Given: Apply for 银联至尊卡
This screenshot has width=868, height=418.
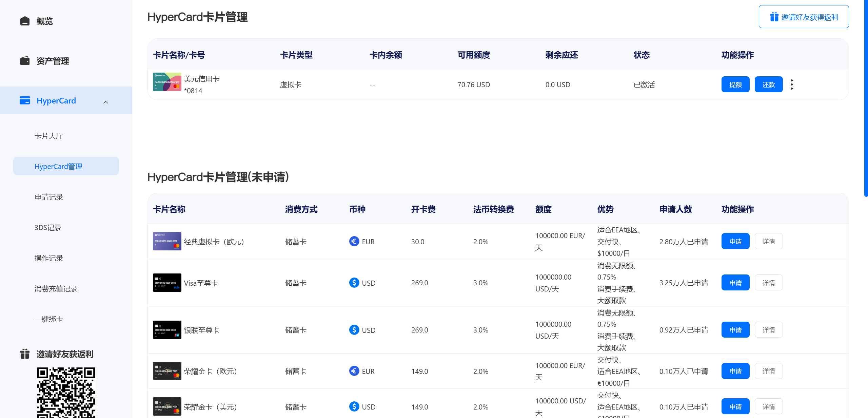Looking at the screenshot, I should [x=735, y=330].
